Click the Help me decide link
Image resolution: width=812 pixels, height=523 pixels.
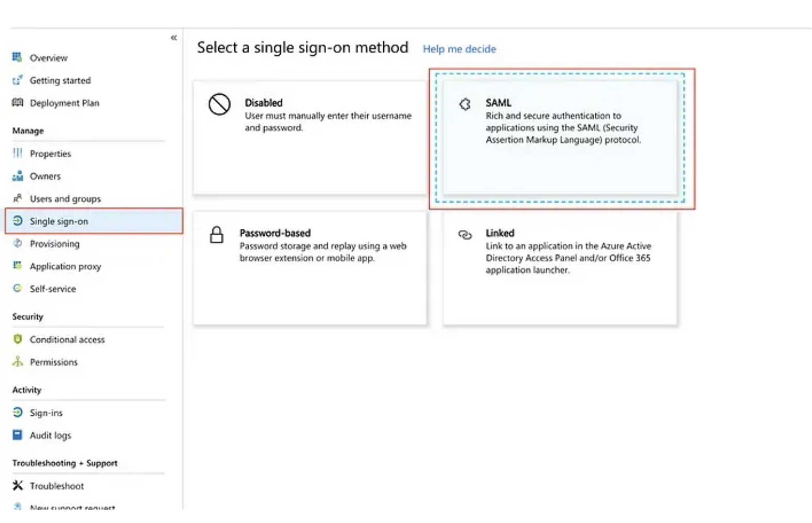click(x=459, y=49)
